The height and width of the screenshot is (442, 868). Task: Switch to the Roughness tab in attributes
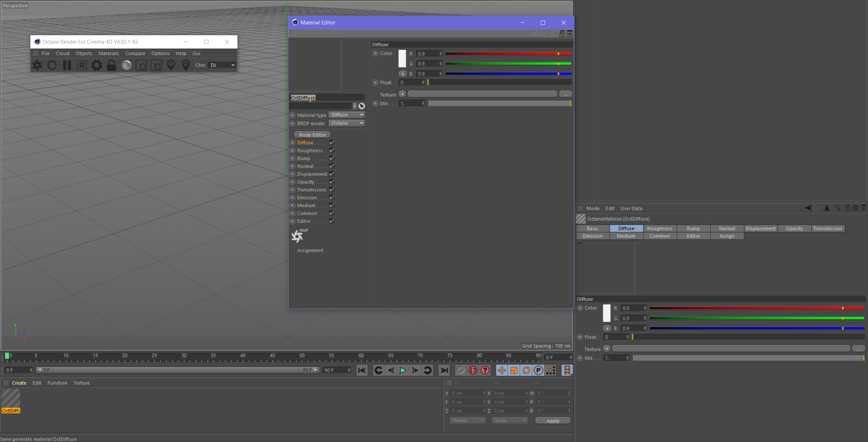coord(659,229)
